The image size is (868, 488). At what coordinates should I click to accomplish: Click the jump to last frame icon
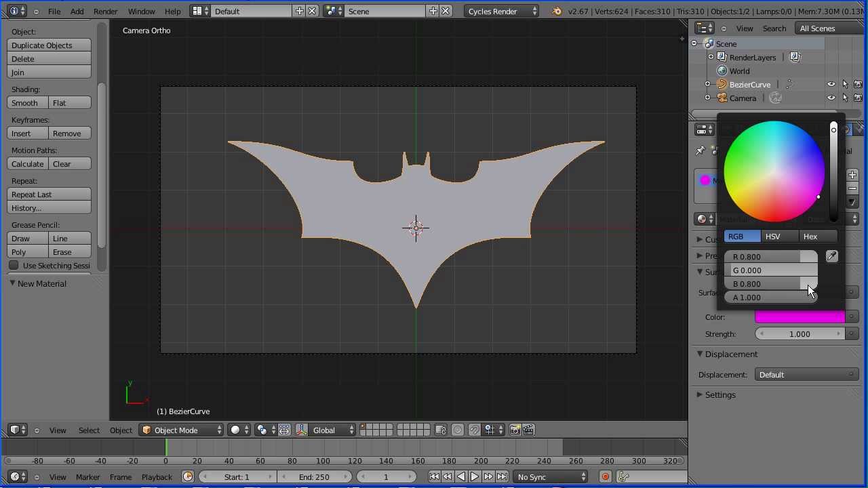tap(502, 477)
